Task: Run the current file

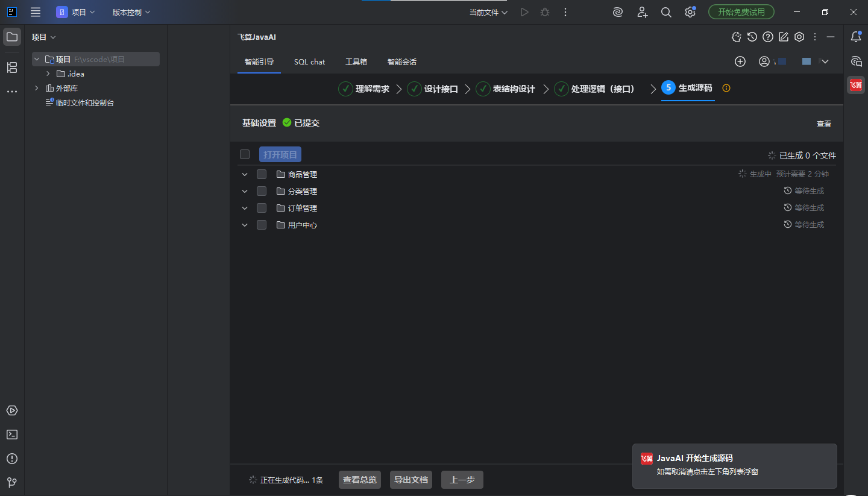Action: [x=524, y=12]
